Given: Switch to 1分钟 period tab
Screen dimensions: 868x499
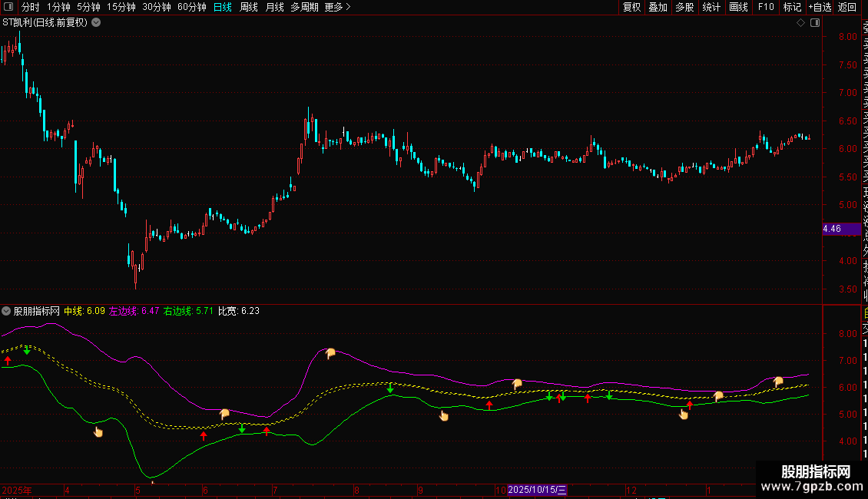Looking at the screenshot, I should (x=58, y=7).
